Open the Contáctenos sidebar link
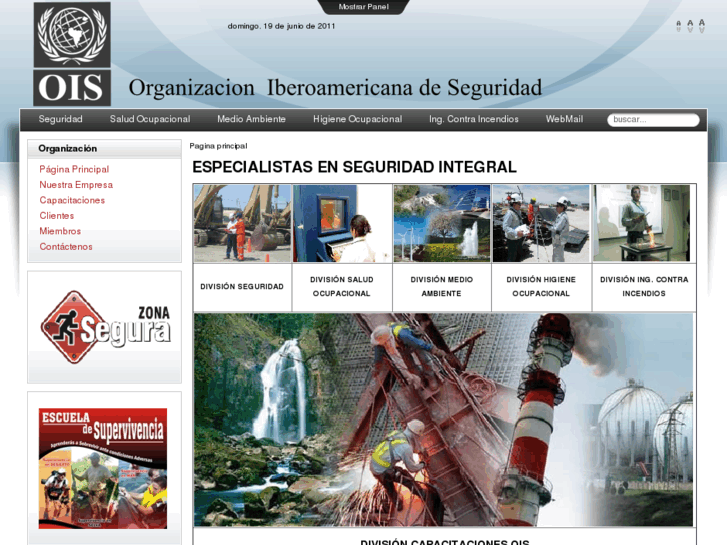Screen dimensions: 727x545 click(66, 247)
